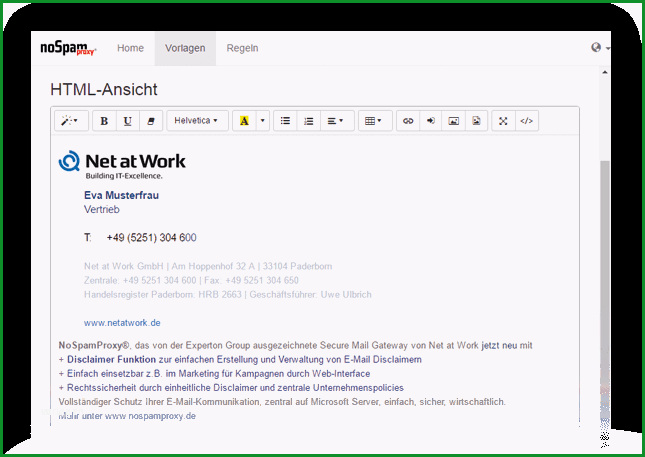Switch editor to fullscreen mode
645x457 pixels.
click(503, 121)
